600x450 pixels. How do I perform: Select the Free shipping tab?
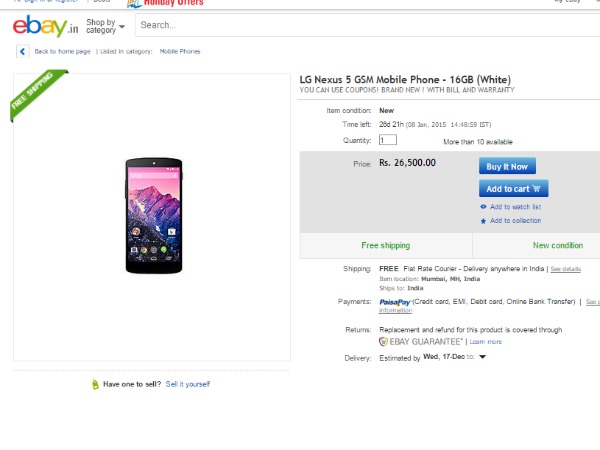[x=385, y=245]
